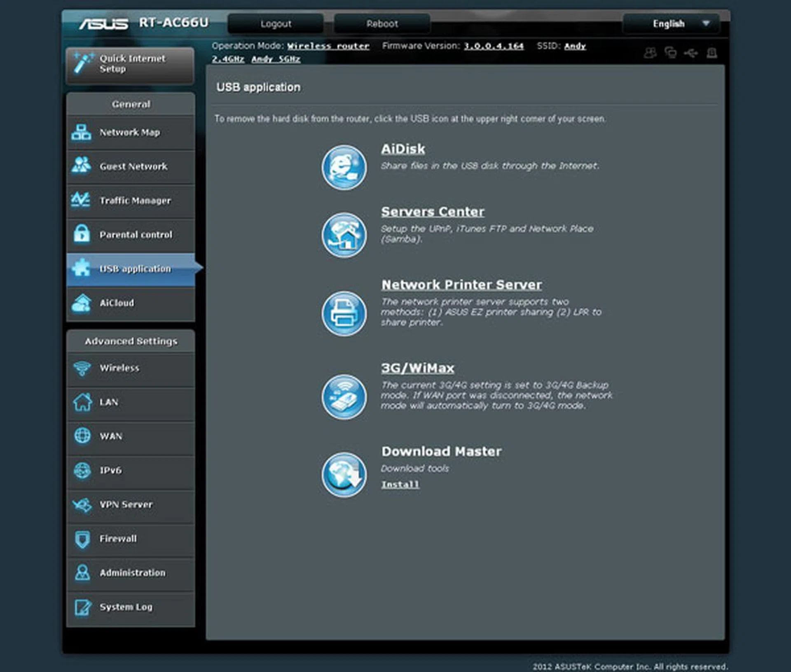Viewport: 791px width, 672px height.
Task: Click the Servers Center house icon
Action: click(344, 235)
